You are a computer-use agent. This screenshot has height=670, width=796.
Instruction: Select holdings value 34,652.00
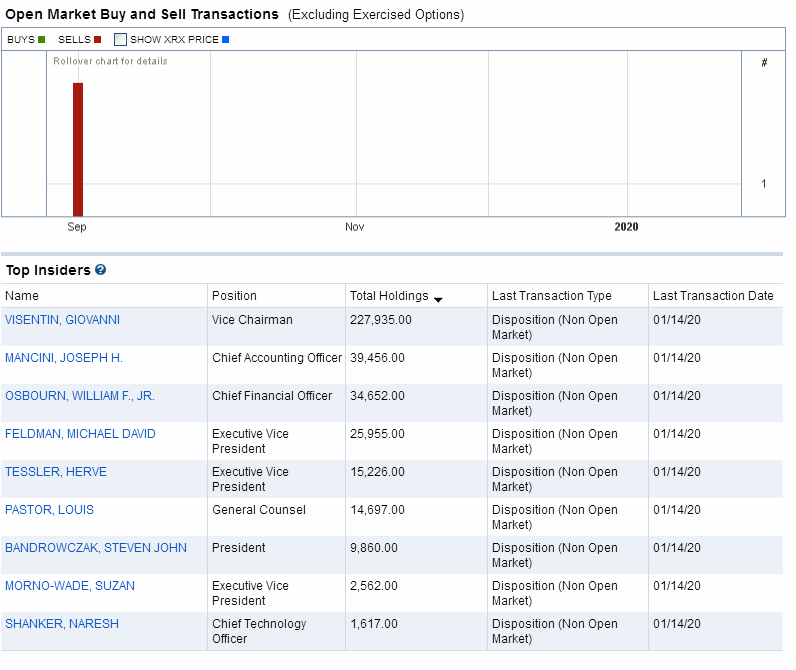pyautogui.click(x=377, y=396)
